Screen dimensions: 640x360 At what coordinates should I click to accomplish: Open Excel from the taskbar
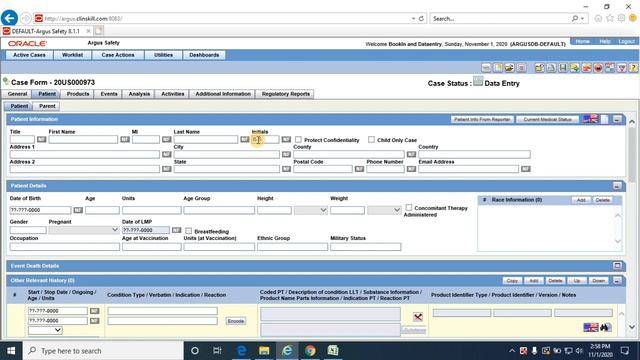333,351
